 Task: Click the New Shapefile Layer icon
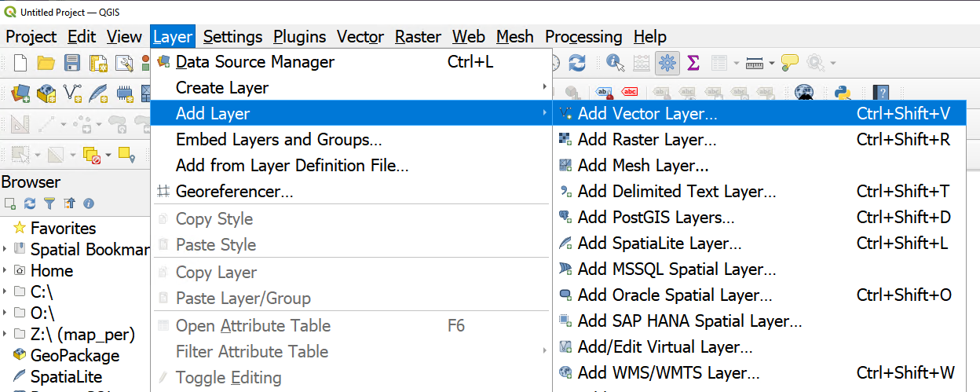pos(73,94)
